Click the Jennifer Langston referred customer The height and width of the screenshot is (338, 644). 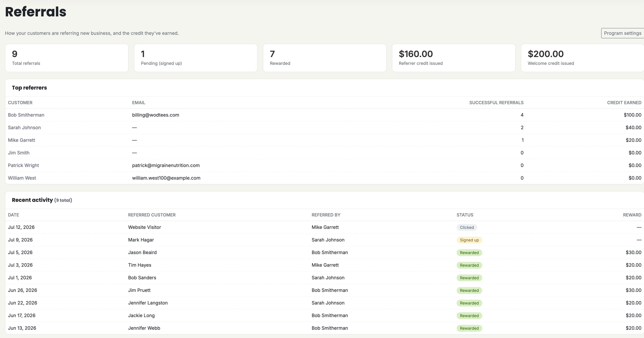(x=148, y=303)
